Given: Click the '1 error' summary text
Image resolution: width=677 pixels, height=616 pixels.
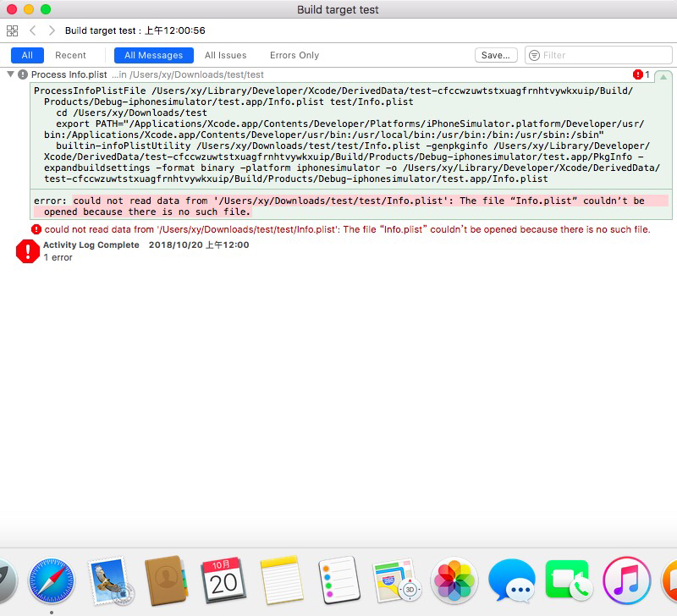Looking at the screenshot, I should [x=58, y=257].
